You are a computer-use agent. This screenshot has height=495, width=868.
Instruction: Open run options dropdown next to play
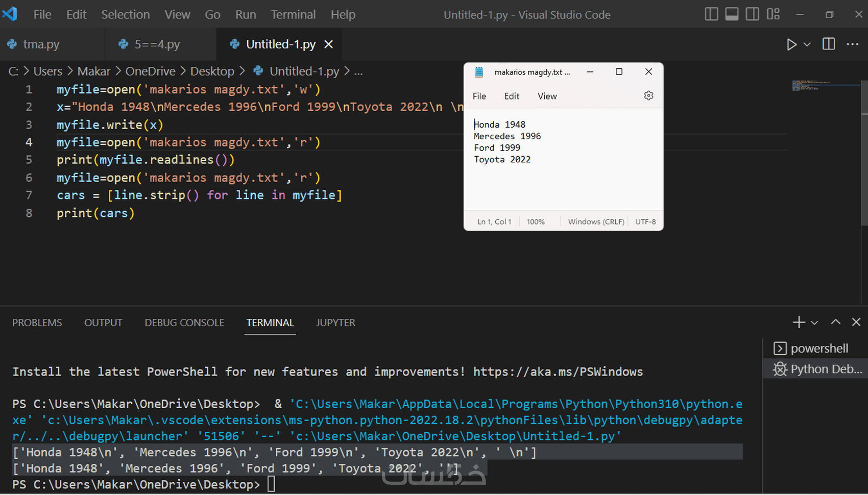(807, 44)
